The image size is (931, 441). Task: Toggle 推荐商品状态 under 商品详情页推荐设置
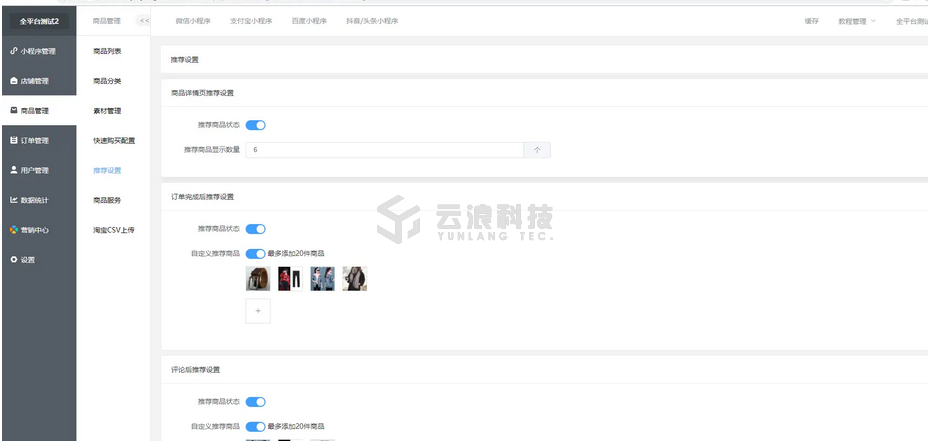point(255,125)
